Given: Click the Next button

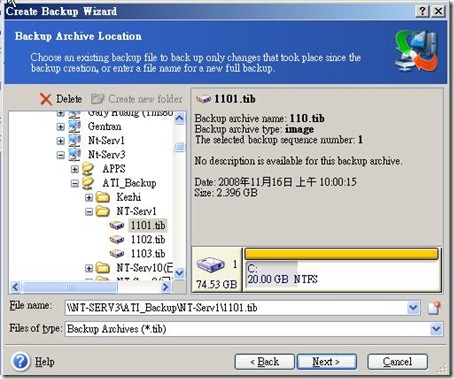Looking at the screenshot, I should click(327, 362).
